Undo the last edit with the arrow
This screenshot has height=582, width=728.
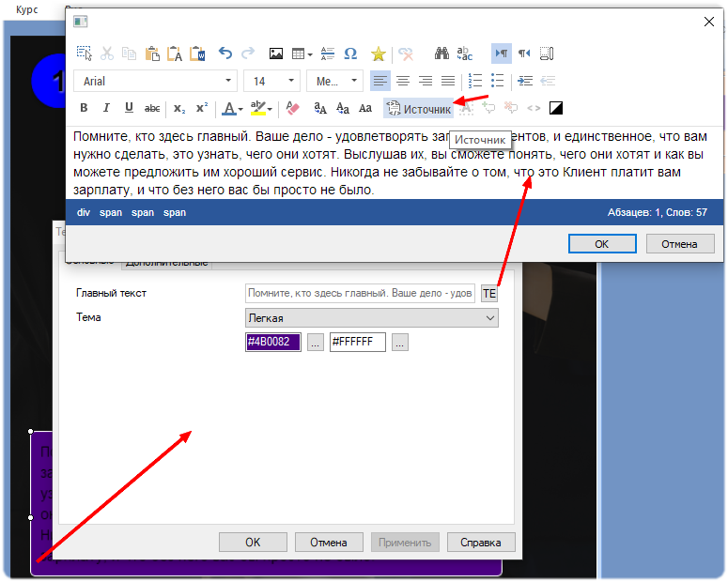225,54
